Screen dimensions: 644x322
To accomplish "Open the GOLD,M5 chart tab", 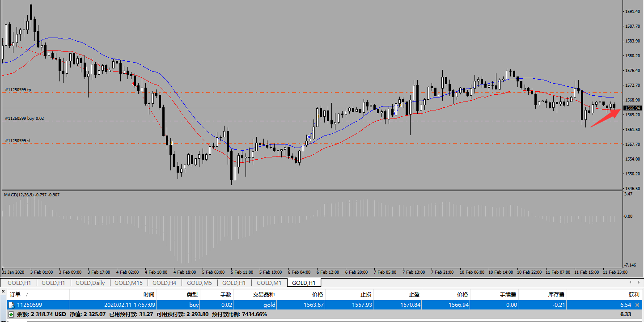I will [199, 283].
